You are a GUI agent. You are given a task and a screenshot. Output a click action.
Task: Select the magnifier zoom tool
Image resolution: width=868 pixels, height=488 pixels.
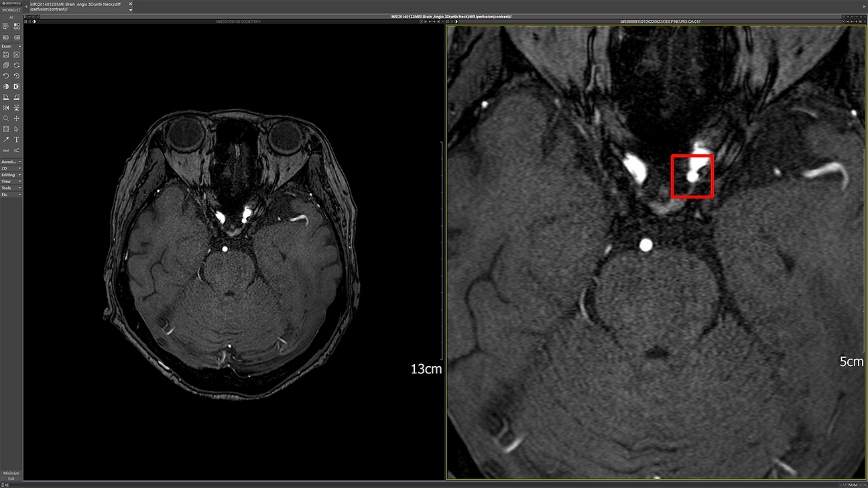pos(5,118)
